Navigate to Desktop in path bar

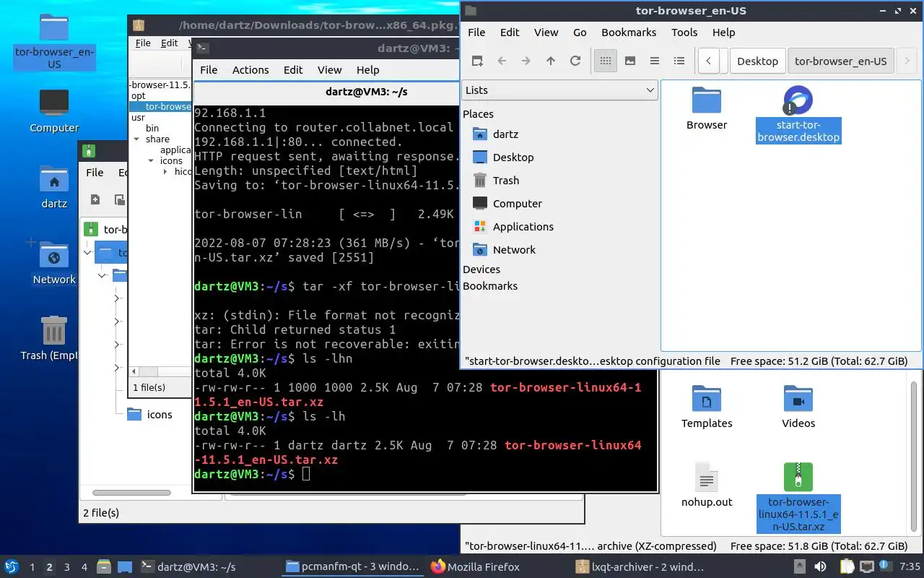pos(757,61)
